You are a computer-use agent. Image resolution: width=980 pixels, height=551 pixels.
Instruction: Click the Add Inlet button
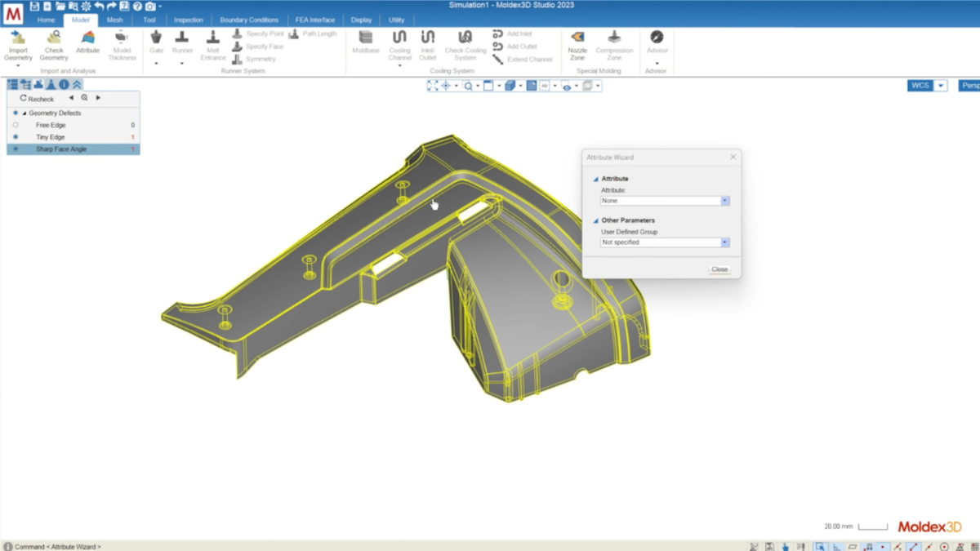pos(513,34)
